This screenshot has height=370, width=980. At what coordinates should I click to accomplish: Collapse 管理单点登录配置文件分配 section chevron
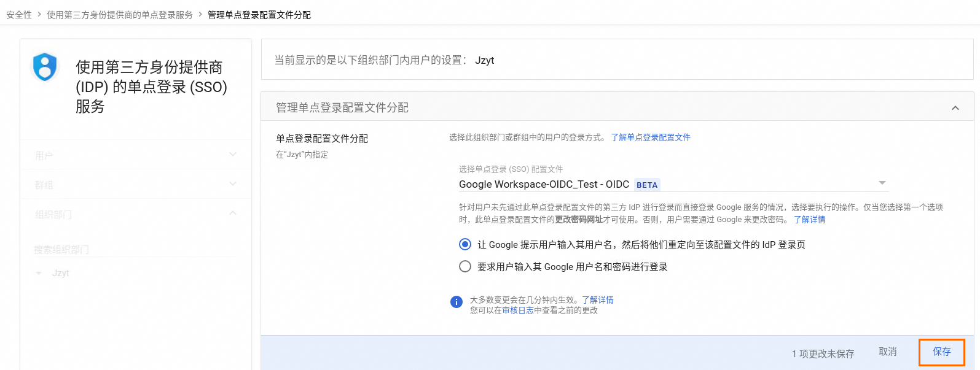pos(955,108)
